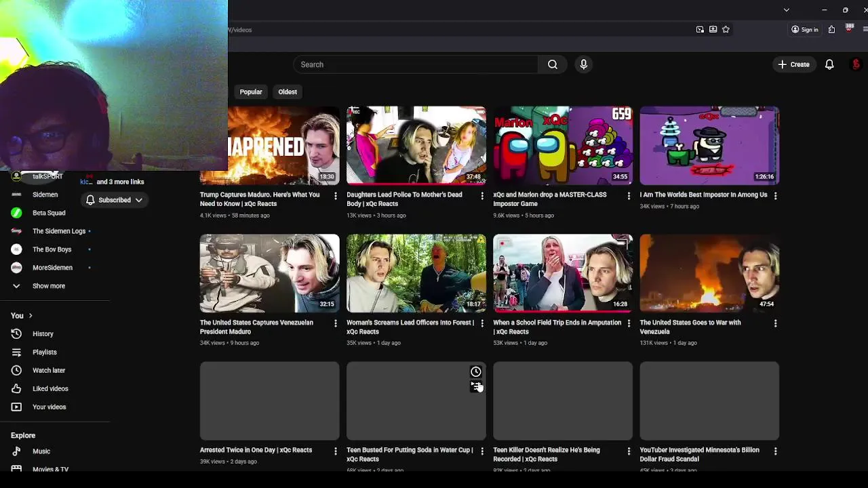The image size is (868, 488).
Task: Click the 'and 3 more links' link
Action: pos(120,182)
